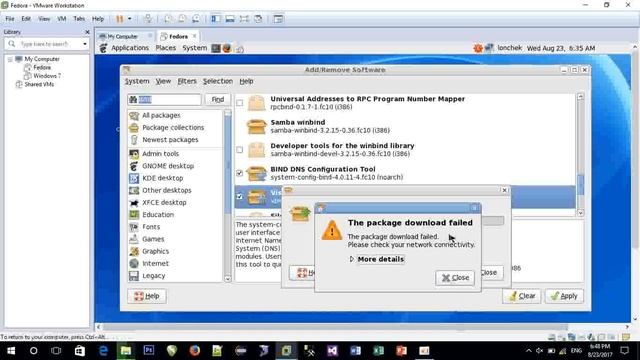Toggle the show library toolbar icon
640x360 pixels.
pos(216,19)
